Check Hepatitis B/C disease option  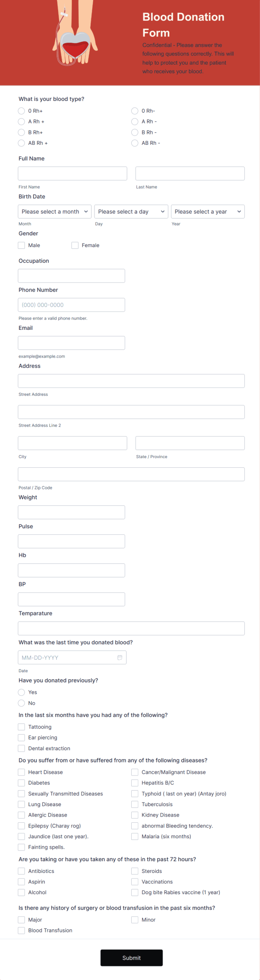(x=135, y=783)
